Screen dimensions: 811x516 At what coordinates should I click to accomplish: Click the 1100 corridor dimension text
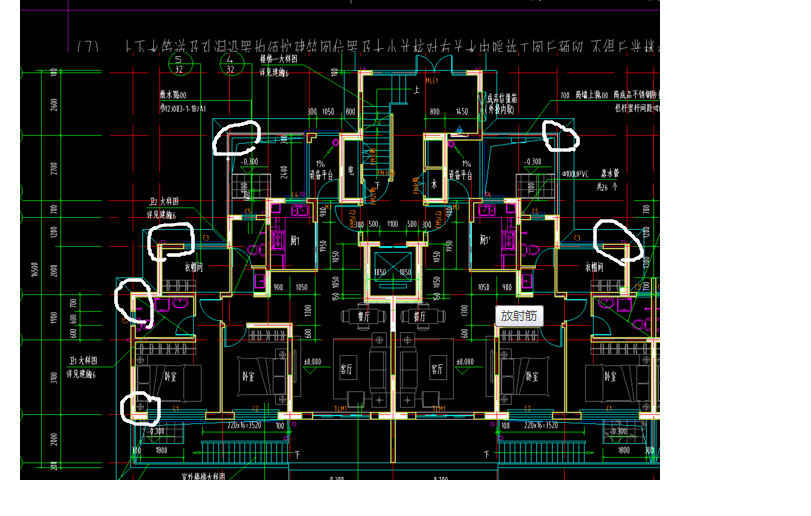393,224
